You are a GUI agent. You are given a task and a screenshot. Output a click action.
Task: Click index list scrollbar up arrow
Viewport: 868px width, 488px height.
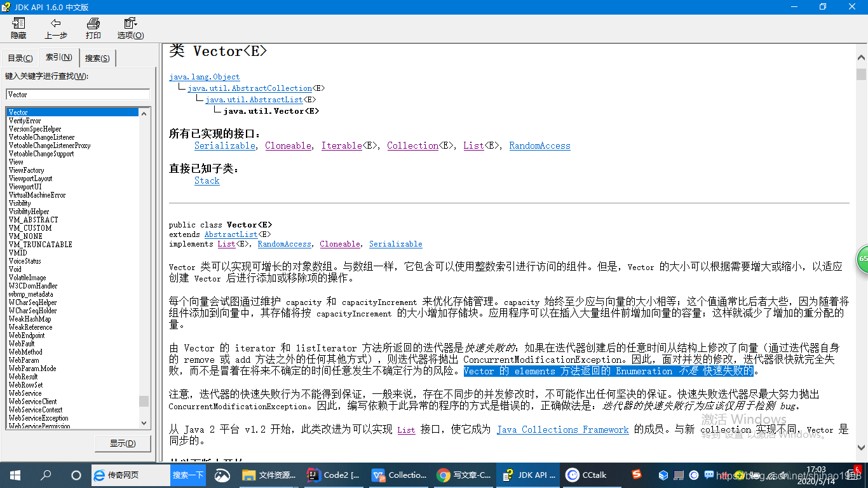click(144, 114)
